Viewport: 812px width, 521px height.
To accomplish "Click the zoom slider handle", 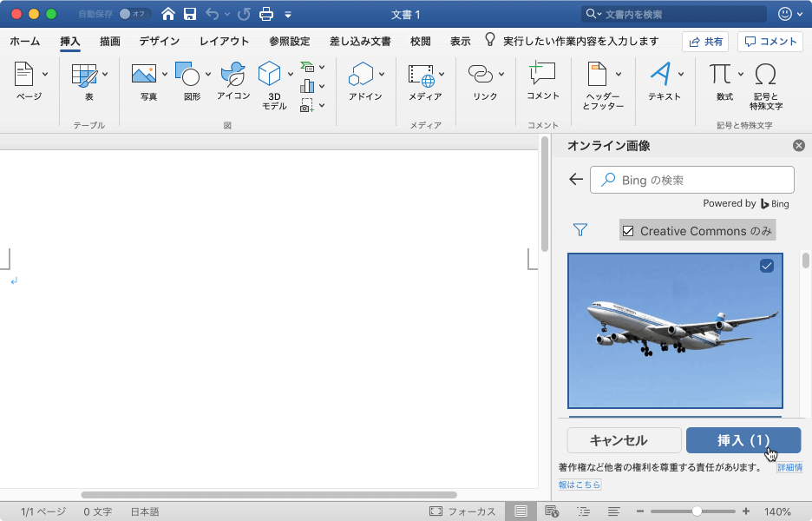I will 697,511.
